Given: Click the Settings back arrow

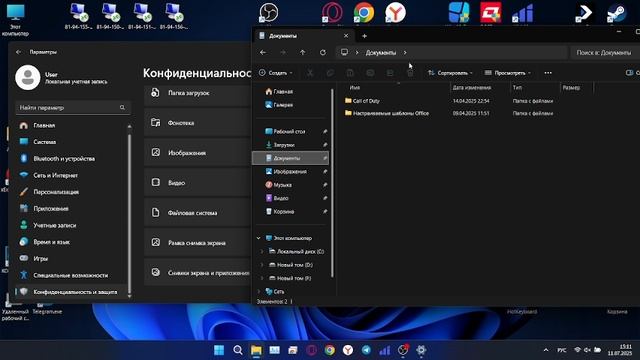Looking at the screenshot, I should (18, 52).
